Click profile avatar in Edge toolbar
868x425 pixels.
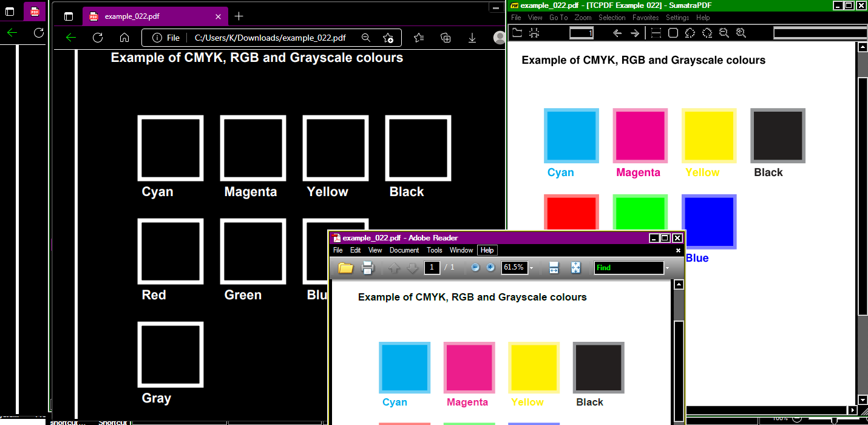click(x=499, y=38)
